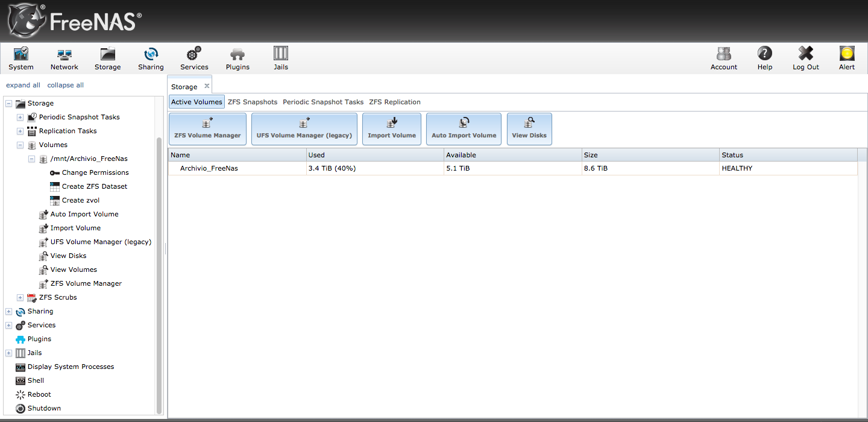Expand Periodic Snapshot Tasks node
The image size is (868, 422).
pyautogui.click(x=20, y=117)
